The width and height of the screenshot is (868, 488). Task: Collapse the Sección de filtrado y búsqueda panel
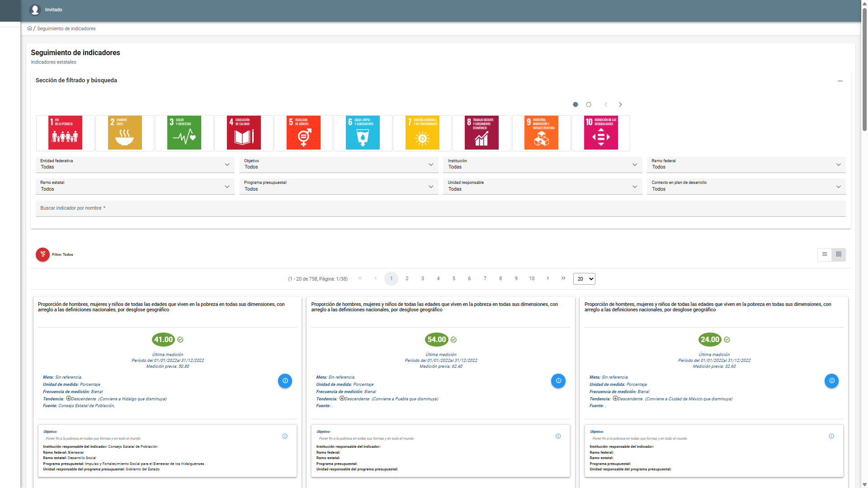click(x=840, y=81)
